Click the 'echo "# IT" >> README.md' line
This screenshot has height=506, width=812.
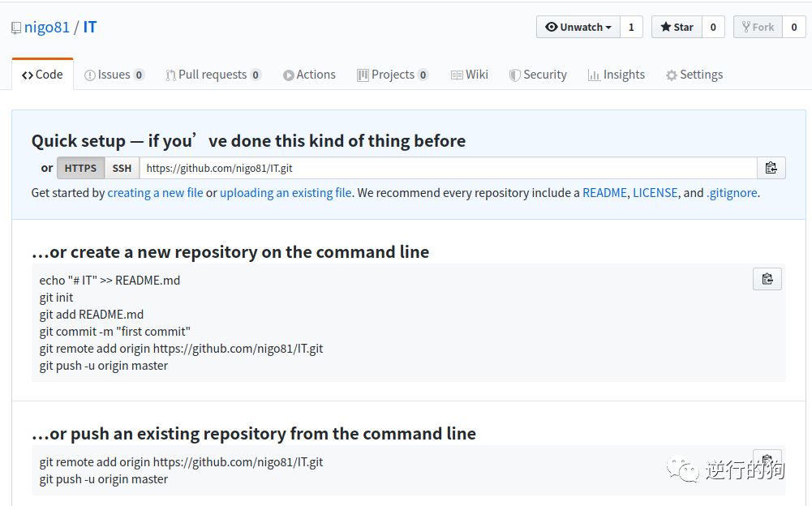tap(110, 281)
